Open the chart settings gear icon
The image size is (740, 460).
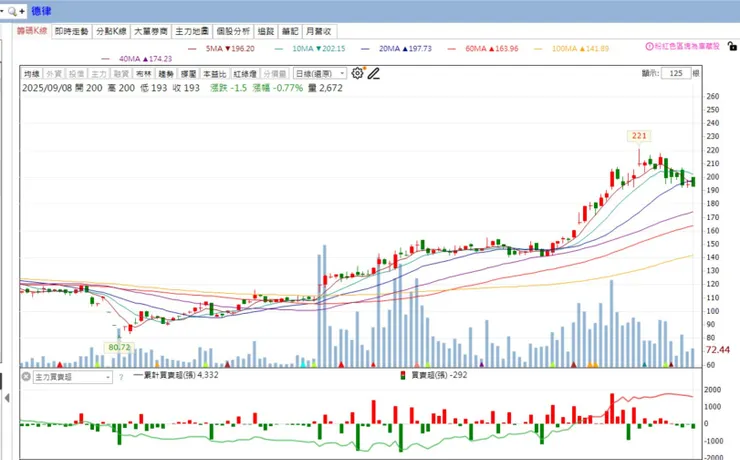coord(357,73)
